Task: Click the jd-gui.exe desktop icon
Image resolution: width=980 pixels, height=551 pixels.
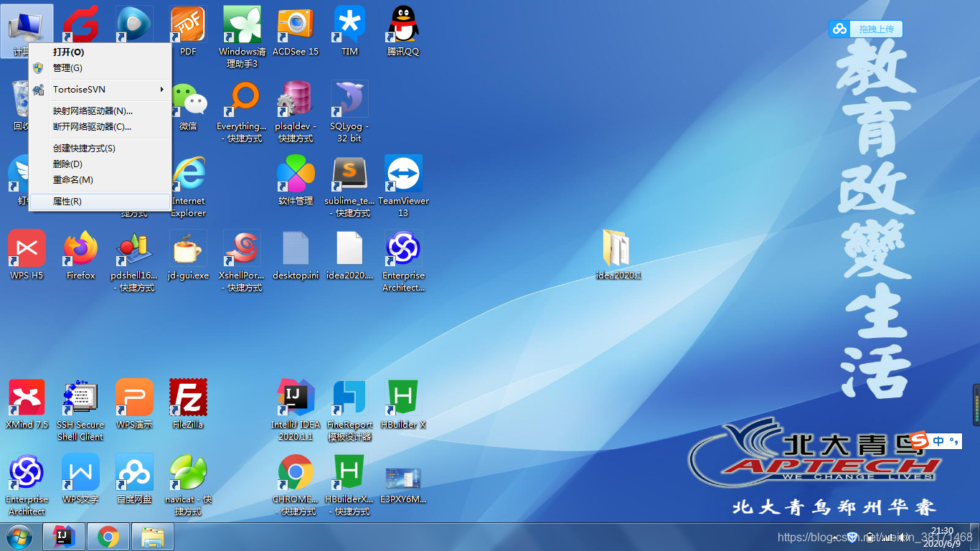Action: pyautogui.click(x=188, y=249)
